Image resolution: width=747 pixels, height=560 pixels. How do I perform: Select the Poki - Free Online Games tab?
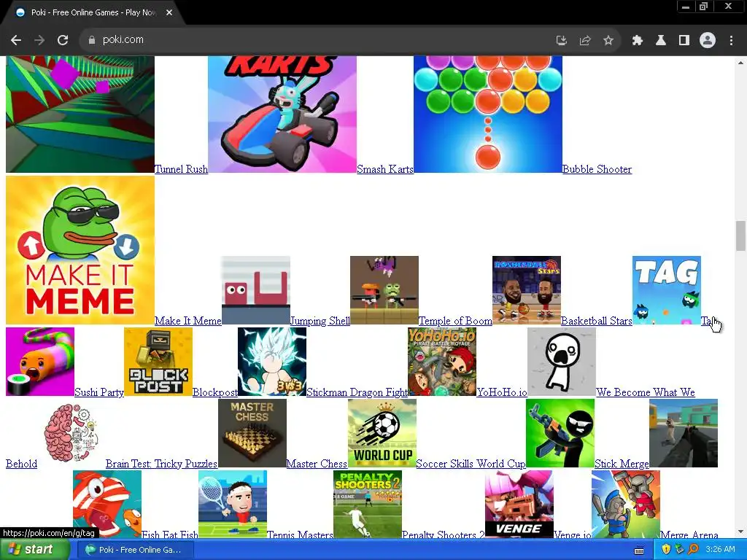click(x=93, y=12)
